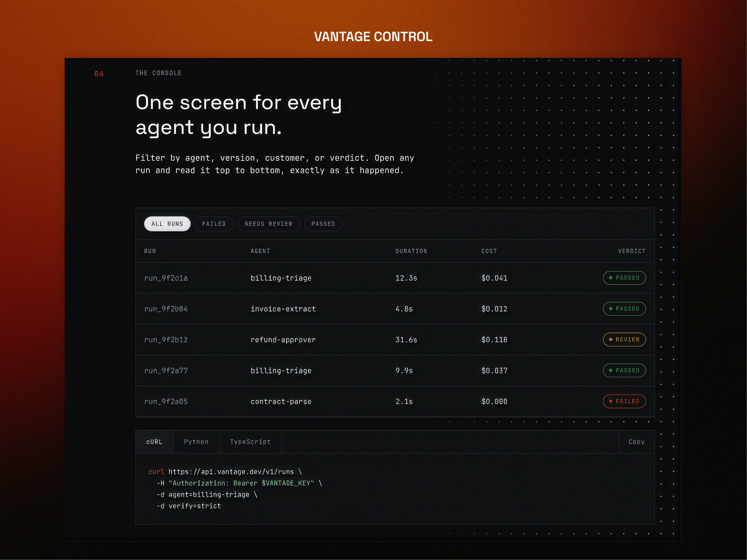Click the DURATION column header
The width and height of the screenshot is (747, 560).
(x=411, y=251)
